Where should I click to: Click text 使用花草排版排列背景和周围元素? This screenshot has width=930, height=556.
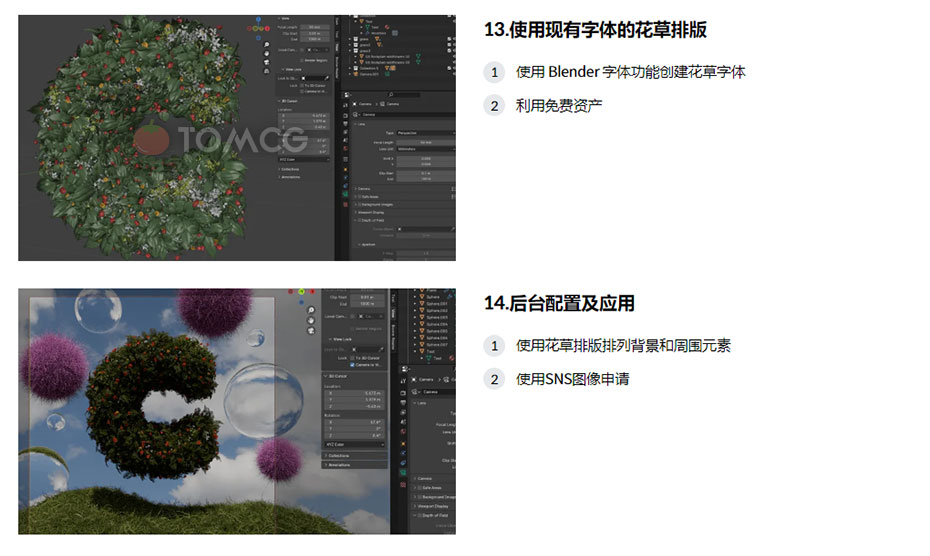[623, 345]
